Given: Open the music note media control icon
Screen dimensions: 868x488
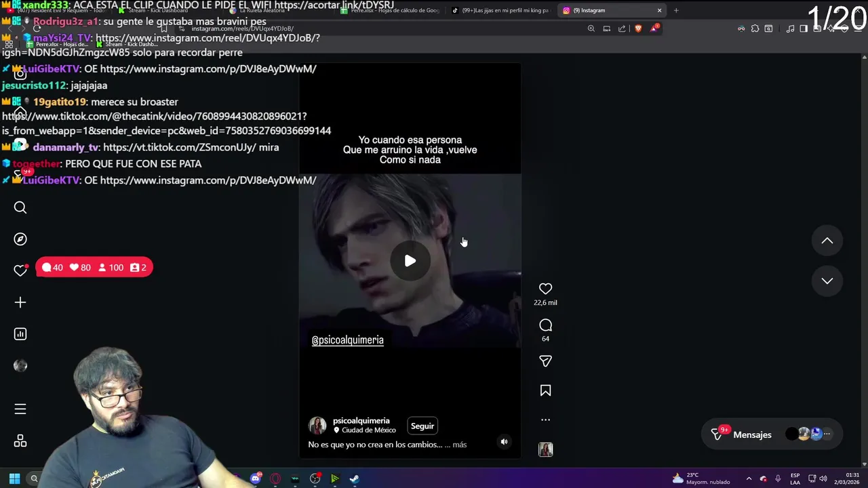Looking at the screenshot, I should pyautogui.click(x=790, y=28).
